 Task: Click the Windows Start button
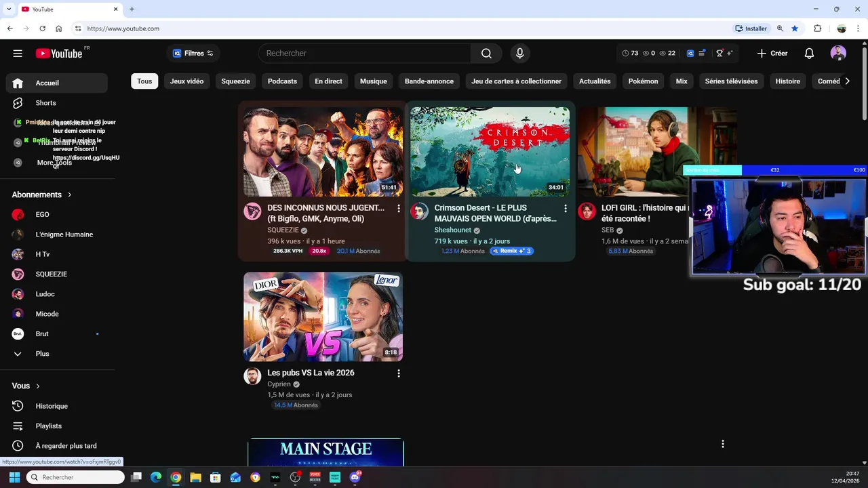[14, 477]
